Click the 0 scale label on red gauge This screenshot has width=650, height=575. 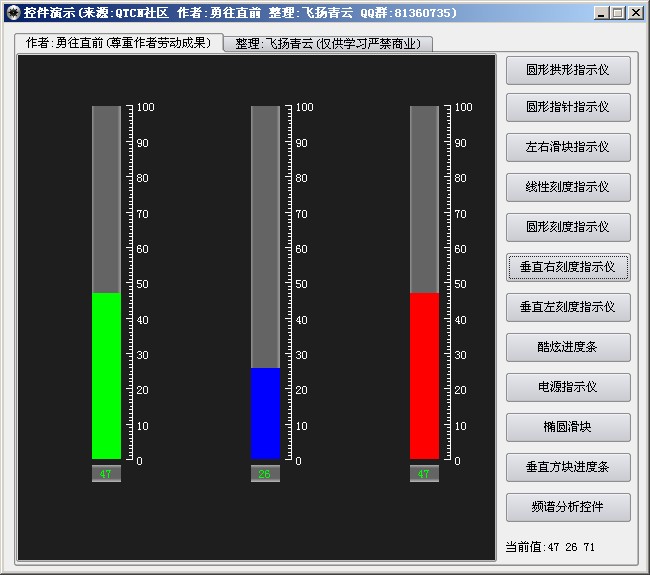(458, 461)
